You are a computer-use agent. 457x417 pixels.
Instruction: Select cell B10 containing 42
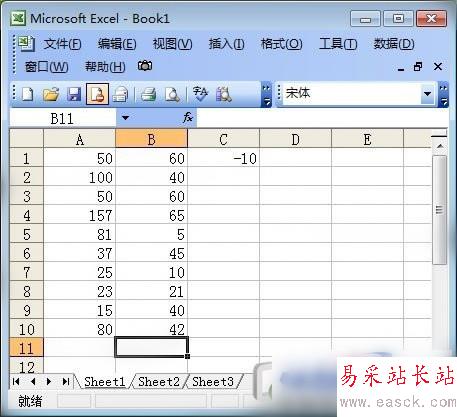pyautogui.click(x=151, y=329)
